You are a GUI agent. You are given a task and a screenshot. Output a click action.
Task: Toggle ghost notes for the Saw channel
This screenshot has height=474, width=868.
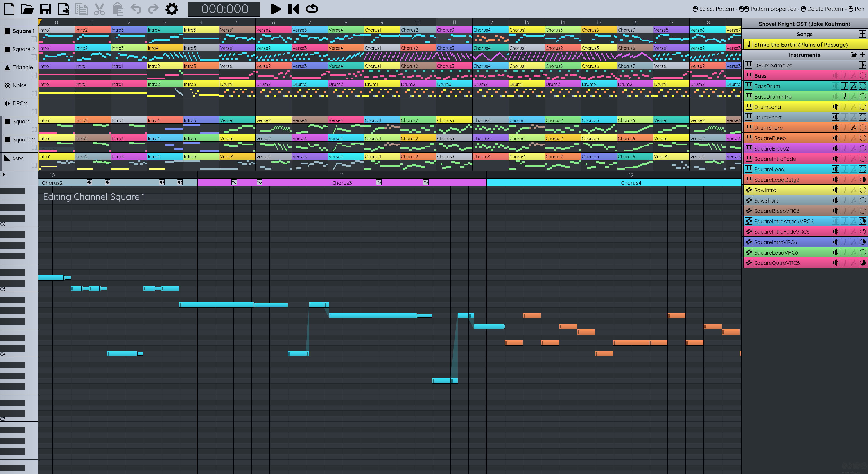click(x=34, y=165)
